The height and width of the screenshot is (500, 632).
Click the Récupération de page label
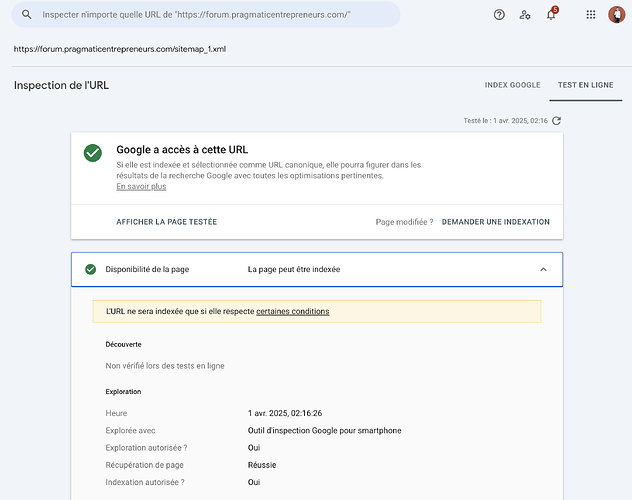144,465
